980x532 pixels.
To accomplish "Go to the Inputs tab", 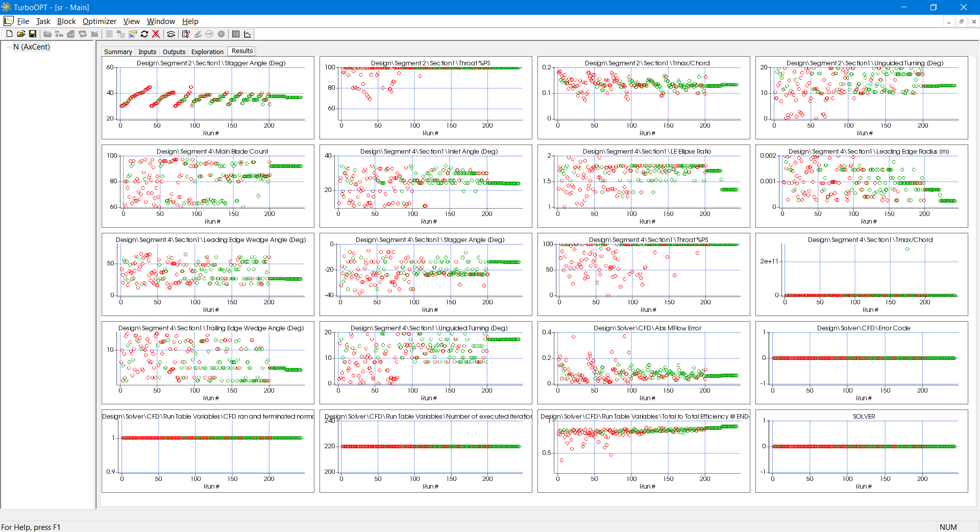I will click(x=147, y=52).
